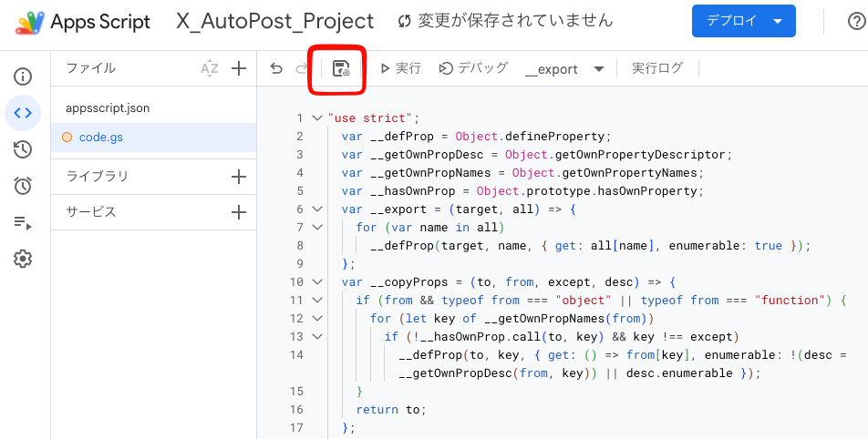Open the project history clock icon

pos(23,149)
